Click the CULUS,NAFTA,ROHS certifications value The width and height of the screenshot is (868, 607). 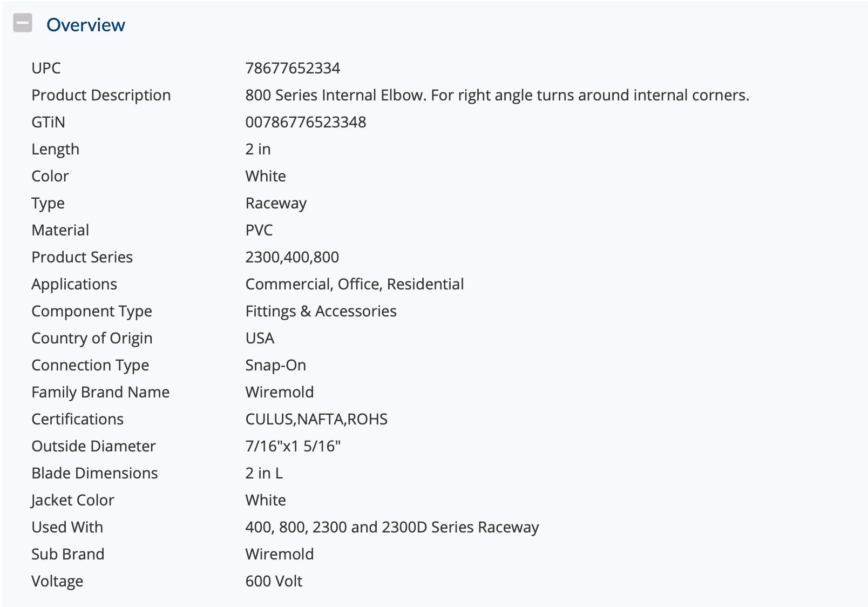(316, 419)
